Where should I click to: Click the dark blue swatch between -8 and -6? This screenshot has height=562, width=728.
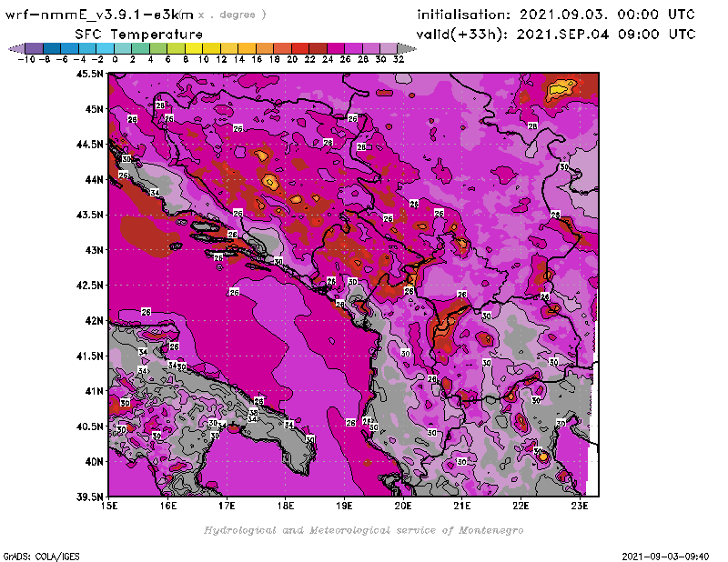52,48
